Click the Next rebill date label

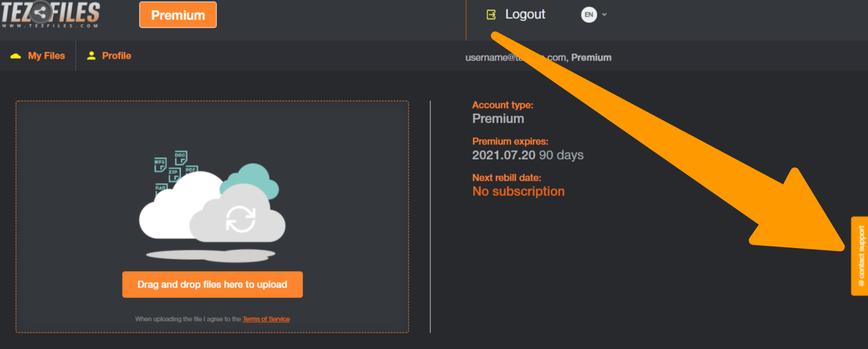(507, 178)
